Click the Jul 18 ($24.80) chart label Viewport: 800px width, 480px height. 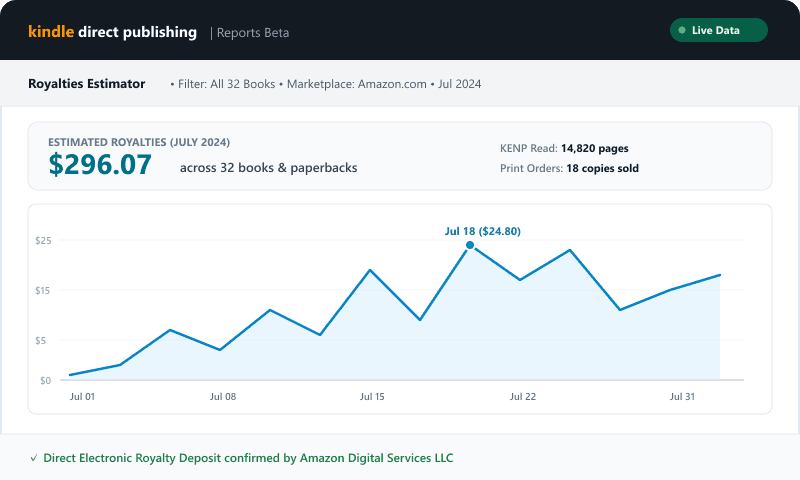click(x=483, y=231)
